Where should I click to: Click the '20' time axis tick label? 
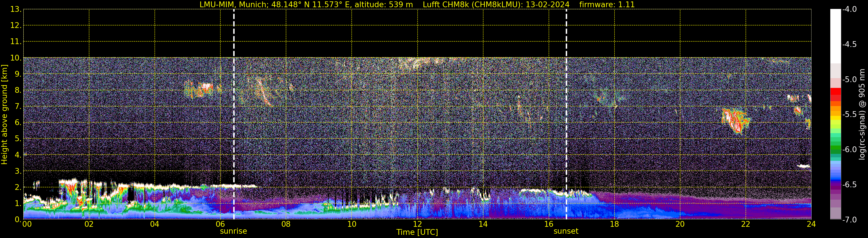coord(680,224)
